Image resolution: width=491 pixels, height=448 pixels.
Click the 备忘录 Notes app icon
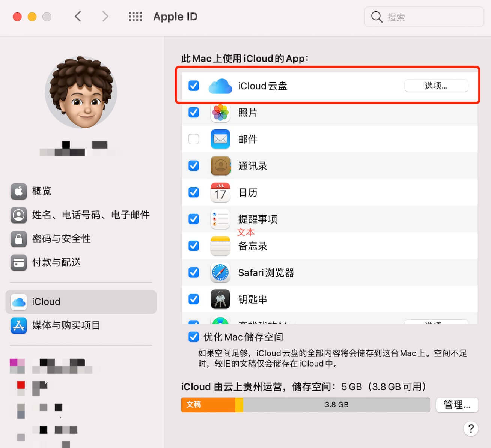tap(220, 246)
